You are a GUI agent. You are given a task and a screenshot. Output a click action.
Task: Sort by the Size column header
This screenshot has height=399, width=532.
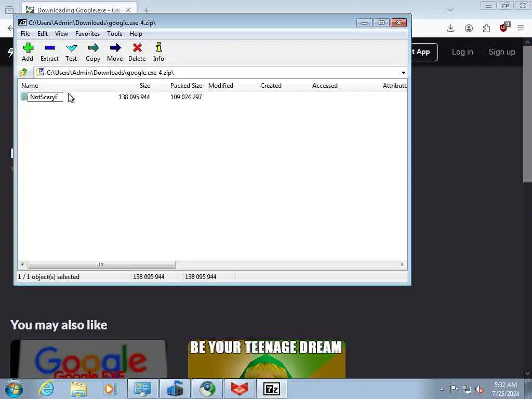(x=127, y=86)
